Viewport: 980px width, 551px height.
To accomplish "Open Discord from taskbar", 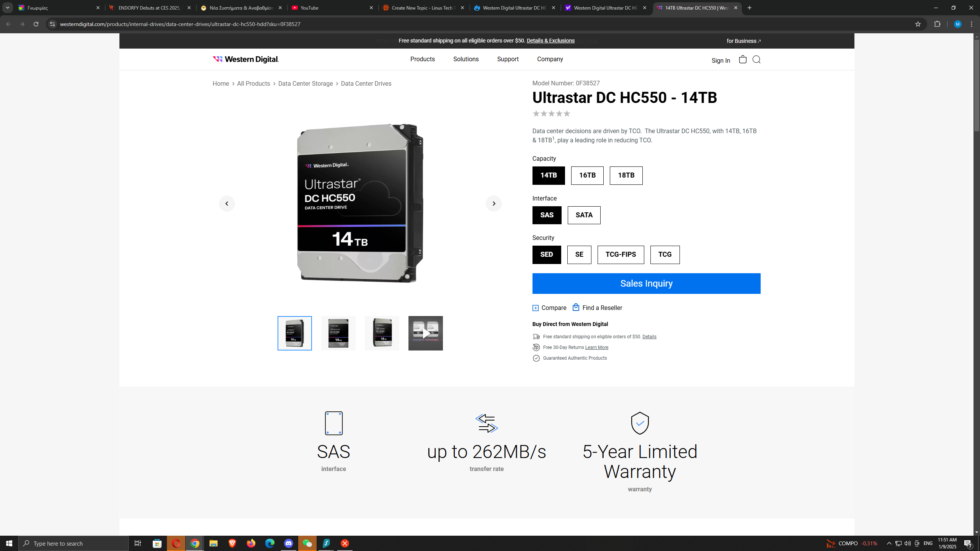I will (289, 543).
